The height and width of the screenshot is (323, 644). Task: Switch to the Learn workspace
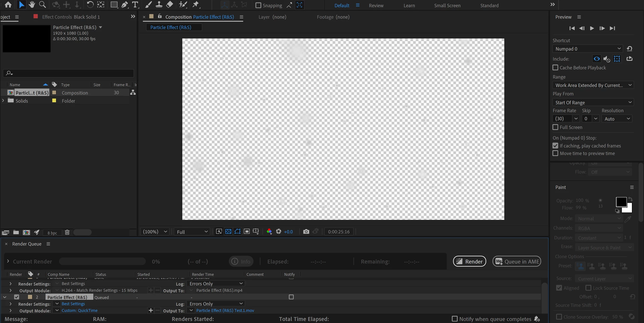(x=409, y=5)
